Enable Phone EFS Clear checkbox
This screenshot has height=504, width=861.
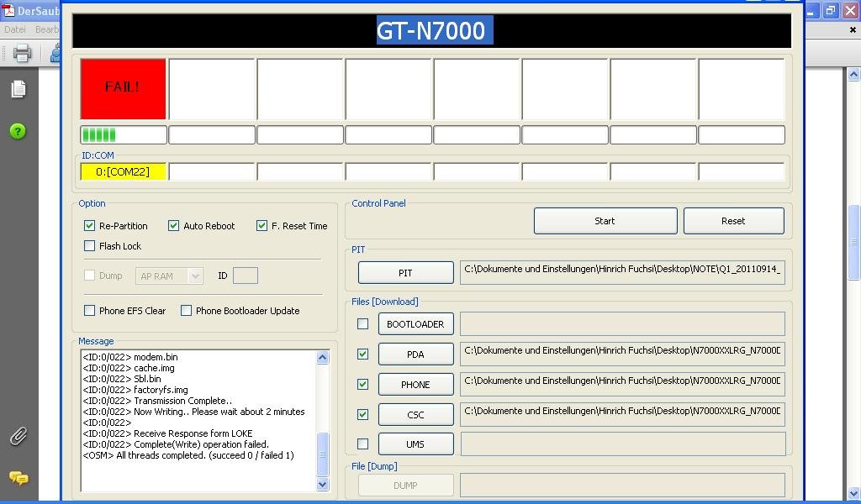coord(89,311)
